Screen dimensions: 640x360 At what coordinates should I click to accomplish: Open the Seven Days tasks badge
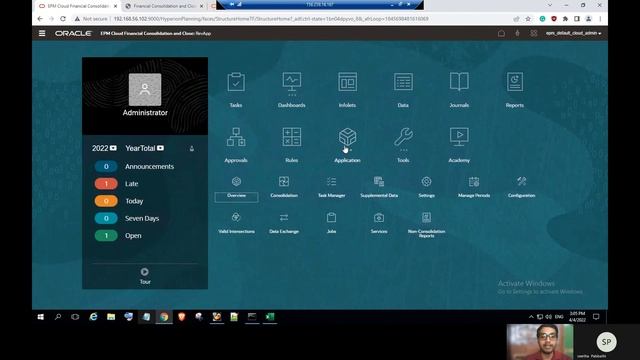pyautogui.click(x=106, y=218)
